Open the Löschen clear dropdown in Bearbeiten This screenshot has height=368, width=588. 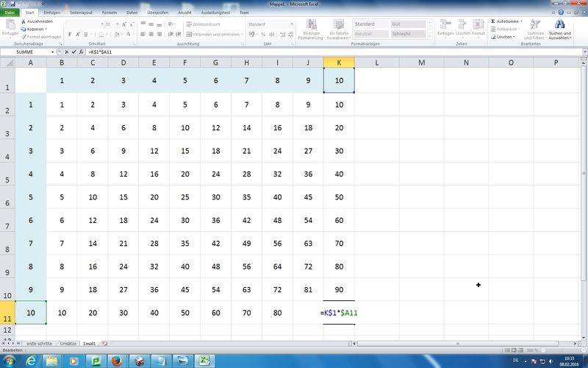click(x=514, y=37)
